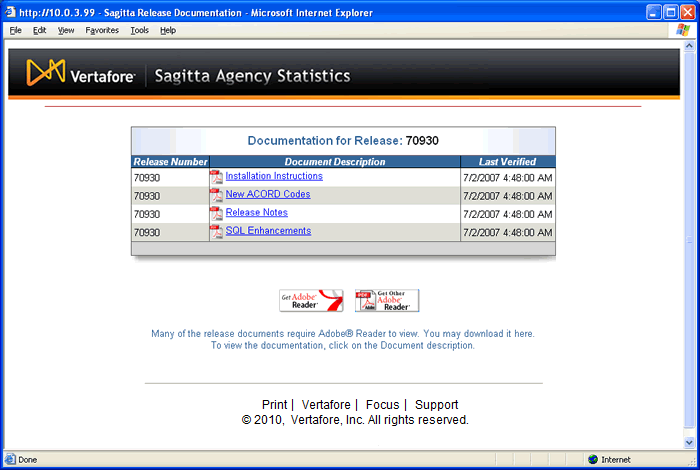The image size is (700, 470).
Task: Click PDF icon beside SQL Enhancements
Action: coord(216,232)
